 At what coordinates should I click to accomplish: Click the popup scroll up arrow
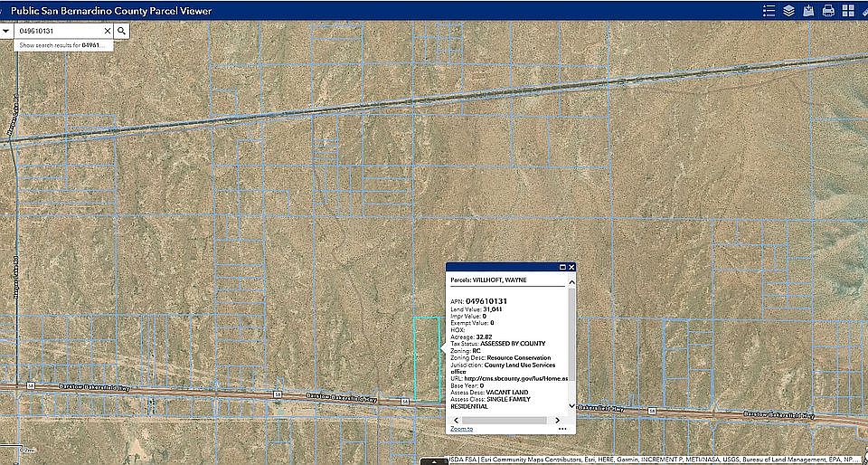point(571,282)
